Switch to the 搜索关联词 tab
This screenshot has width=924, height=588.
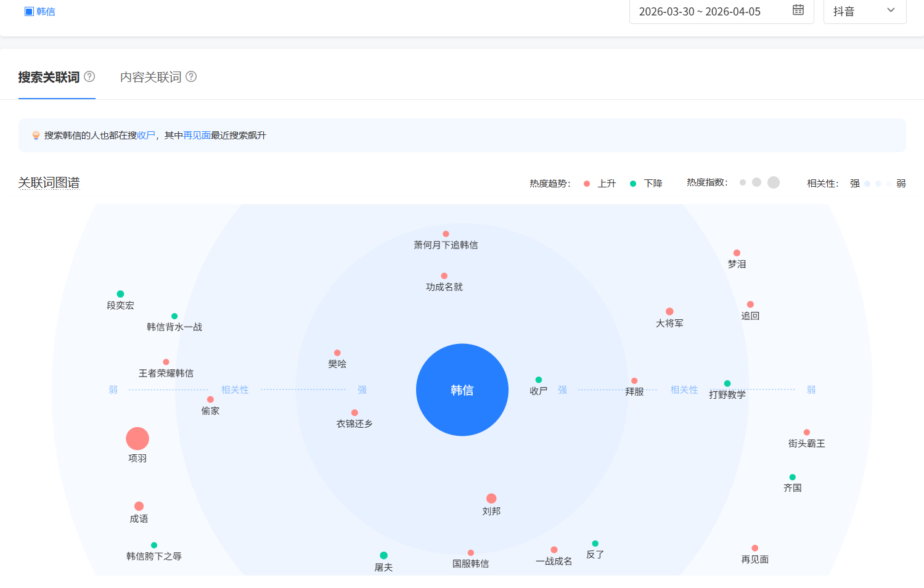tap(49, 77)
